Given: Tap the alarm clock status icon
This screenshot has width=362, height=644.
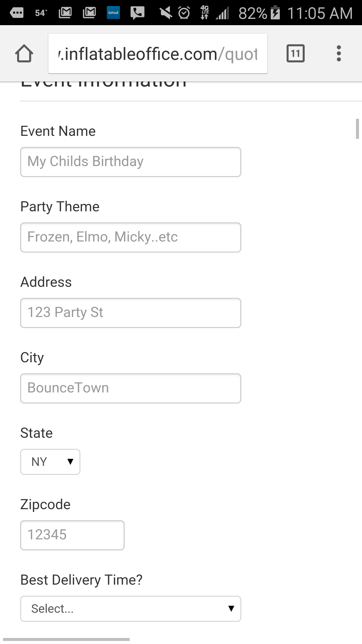Looking at the screenshot, I should tap(184, 13).
